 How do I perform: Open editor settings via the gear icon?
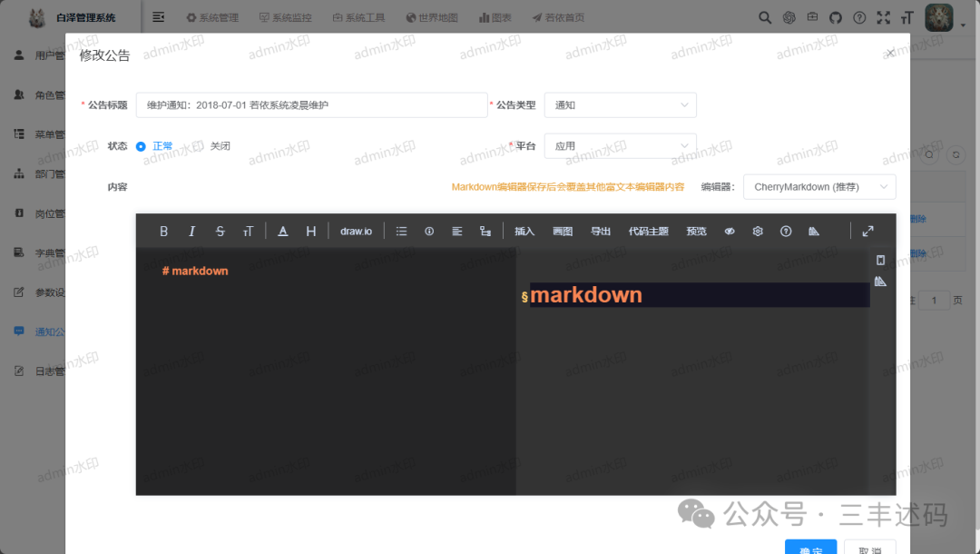point(758,232)
